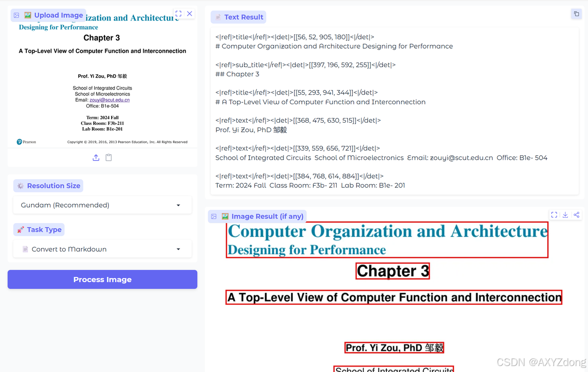Click the zouyi@scut.edu.cn link in the preview
This screenshot has height=372, width=588.
[x=109, y=100]
